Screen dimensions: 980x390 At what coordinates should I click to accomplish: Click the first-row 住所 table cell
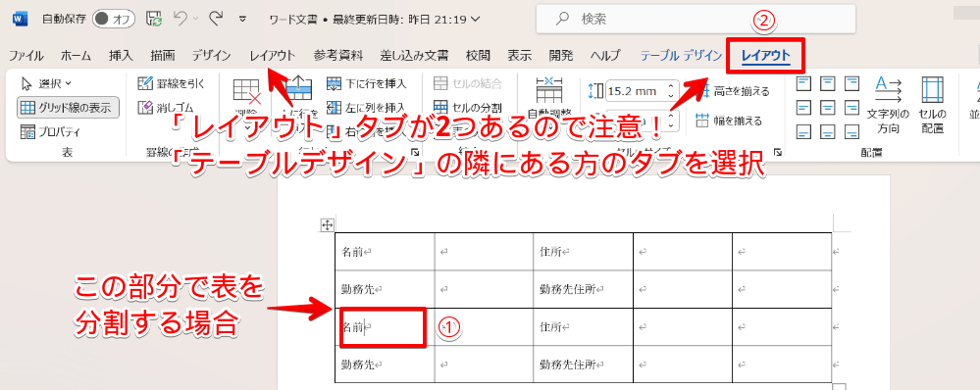(583, 252)
